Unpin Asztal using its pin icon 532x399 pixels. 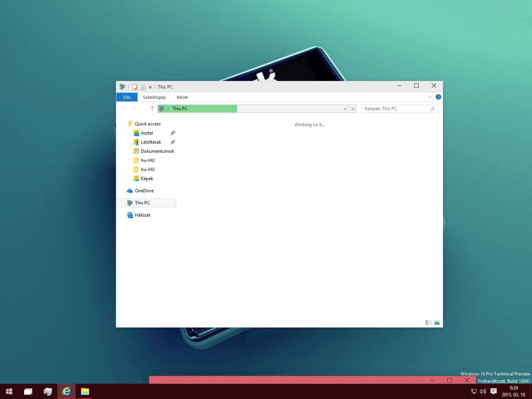click(x=173, y=133)
